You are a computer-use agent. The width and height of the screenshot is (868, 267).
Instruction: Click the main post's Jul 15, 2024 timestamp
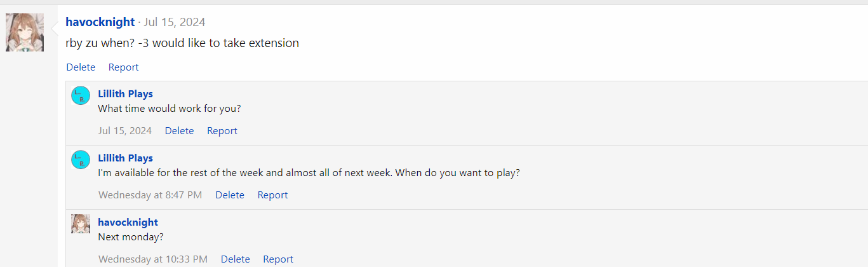tap(175, 22)
